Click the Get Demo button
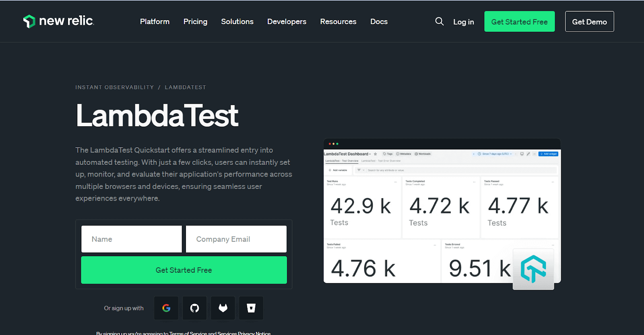The image size is (644, 335). pyautogui.click(x=589, y=21)
